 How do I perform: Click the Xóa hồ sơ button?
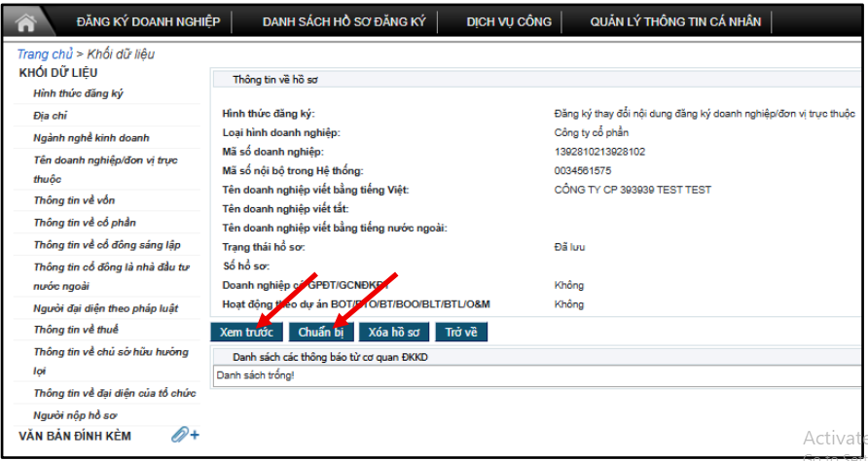click(394, 332)
